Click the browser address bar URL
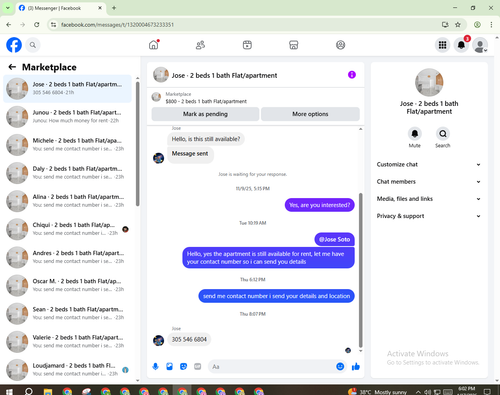 click(x=117, y=25)
